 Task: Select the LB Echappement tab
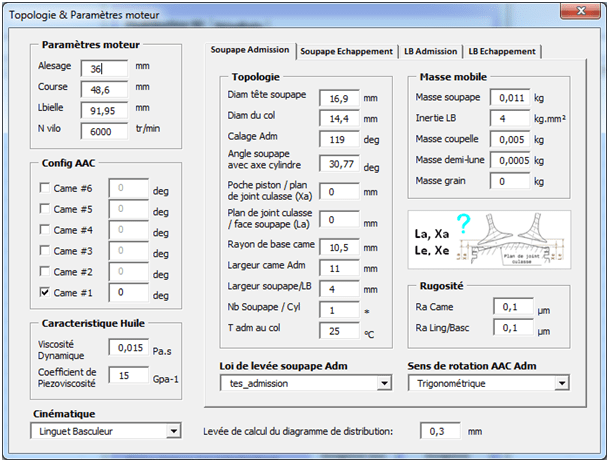click(x=502, y=51)
